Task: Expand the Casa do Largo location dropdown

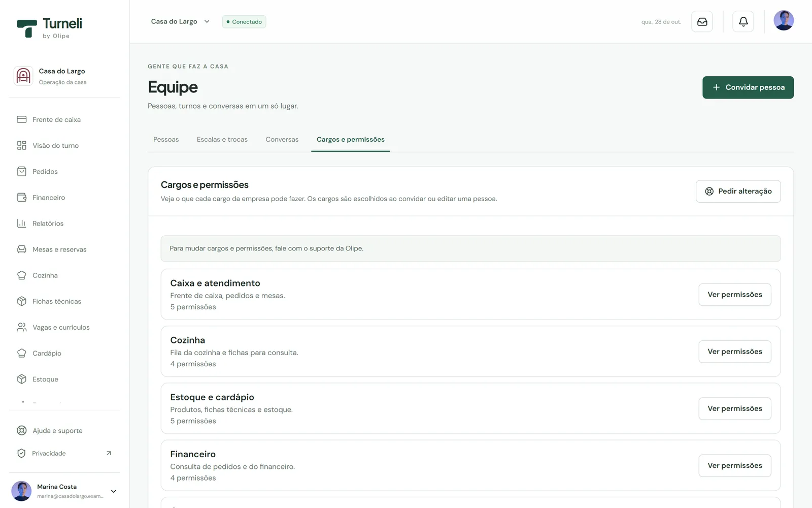Action: [180, 21]
